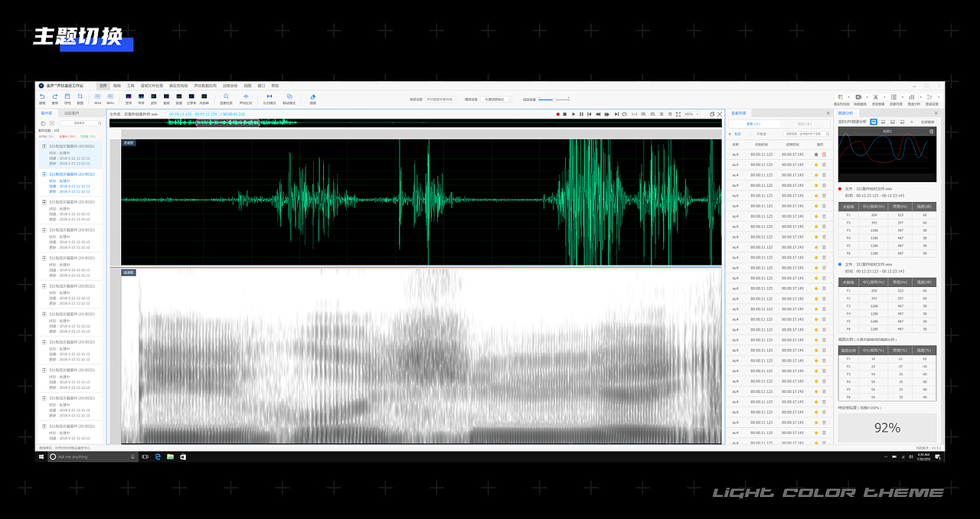Delete first phoneme row using red trash icon

[825, 155]
